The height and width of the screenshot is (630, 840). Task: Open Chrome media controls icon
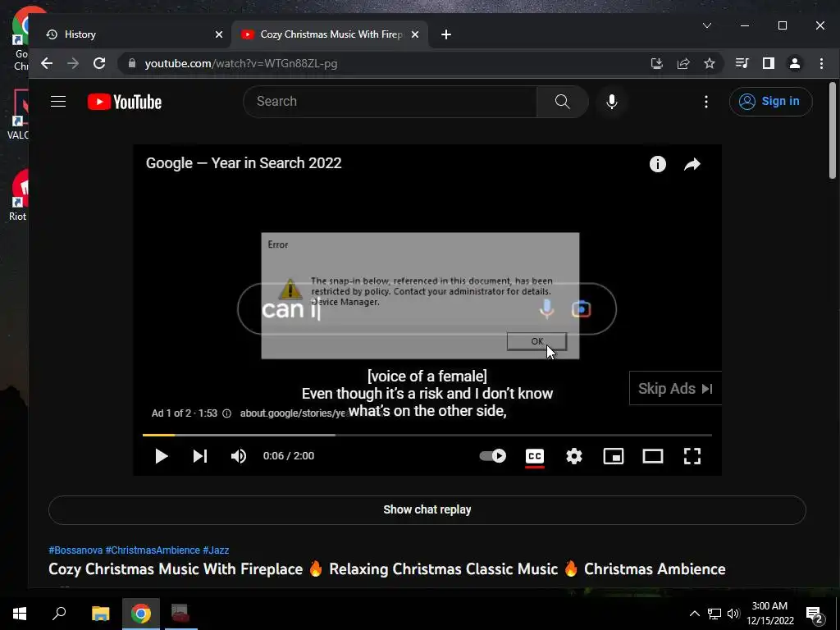(x=742, y=63)
